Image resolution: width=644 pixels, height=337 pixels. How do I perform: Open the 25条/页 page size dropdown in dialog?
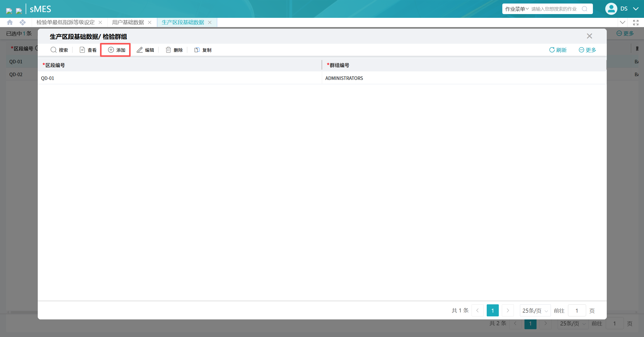(535, 311)
